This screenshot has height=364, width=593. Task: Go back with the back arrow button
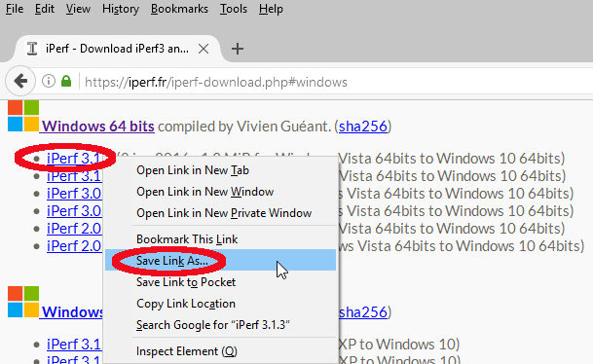tap(20, 81)
